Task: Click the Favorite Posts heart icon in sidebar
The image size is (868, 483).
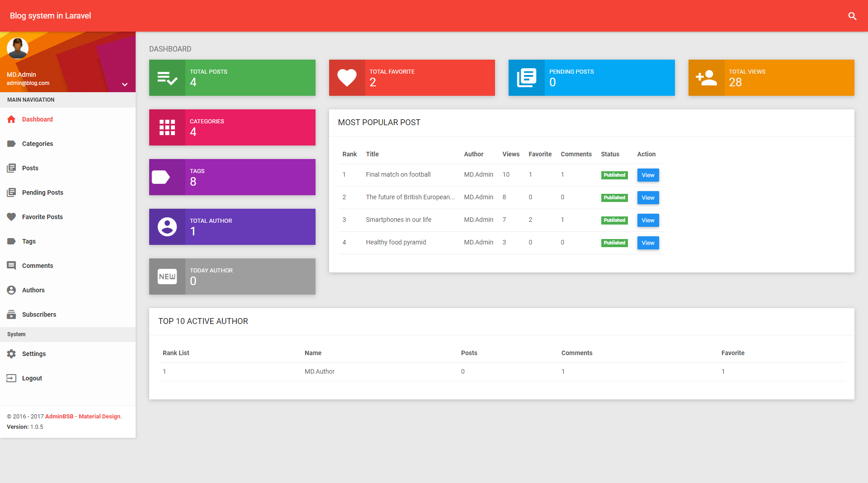Action: (11, 217)
